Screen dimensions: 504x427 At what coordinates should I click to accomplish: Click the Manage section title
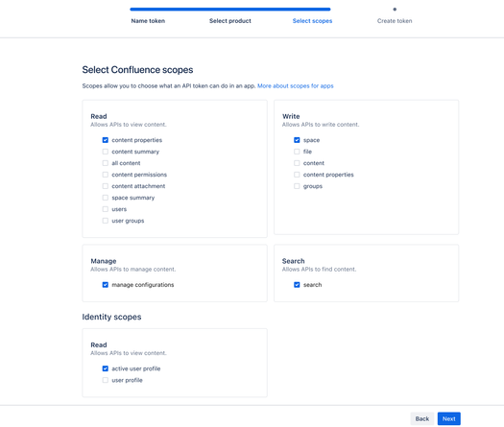104,261
